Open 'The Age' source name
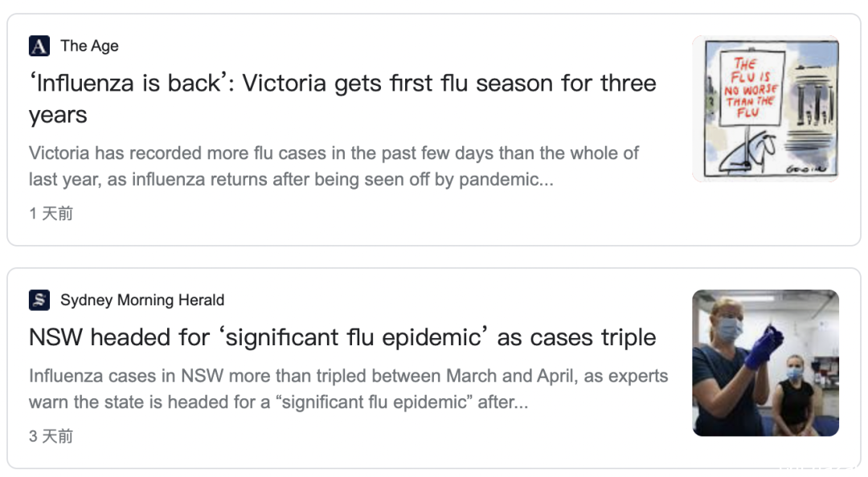This screenshot has height=477, width=868. [89, 46]
